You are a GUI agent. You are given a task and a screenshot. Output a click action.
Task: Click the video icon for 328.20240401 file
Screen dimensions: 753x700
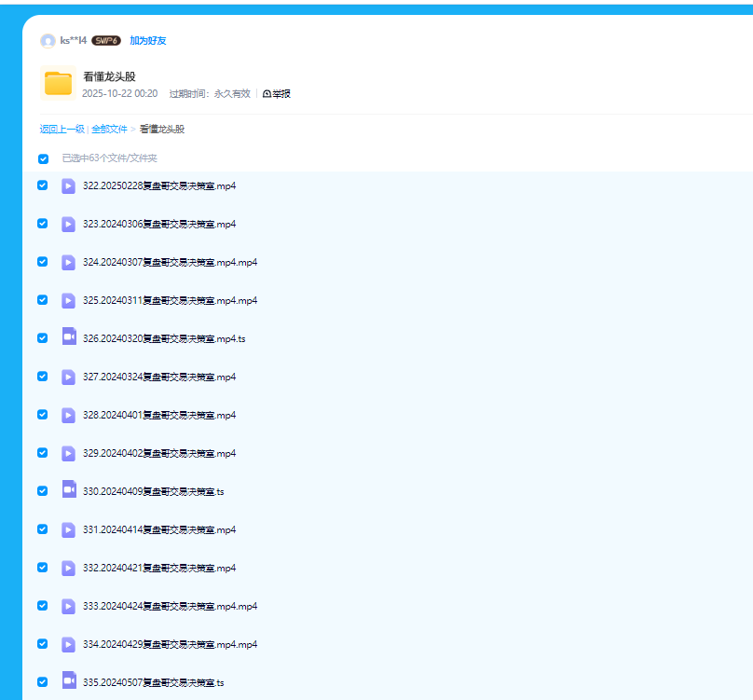(x=69, y=415)
